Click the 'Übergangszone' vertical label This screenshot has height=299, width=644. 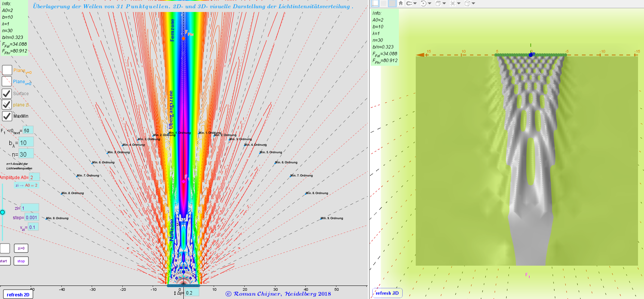tap(171, 109)
